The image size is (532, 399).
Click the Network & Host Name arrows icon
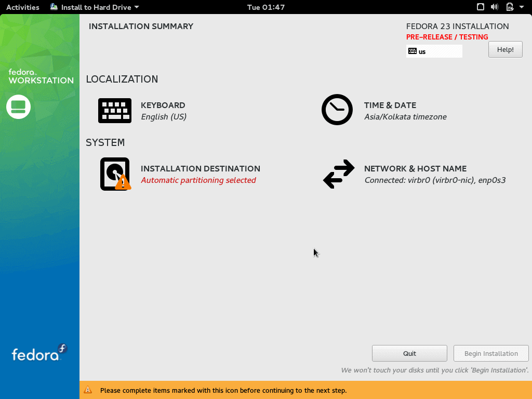click(338, 174)
